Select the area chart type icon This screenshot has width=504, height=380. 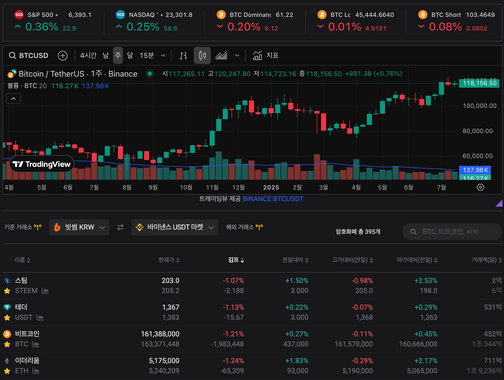click(x=221, y=56)
